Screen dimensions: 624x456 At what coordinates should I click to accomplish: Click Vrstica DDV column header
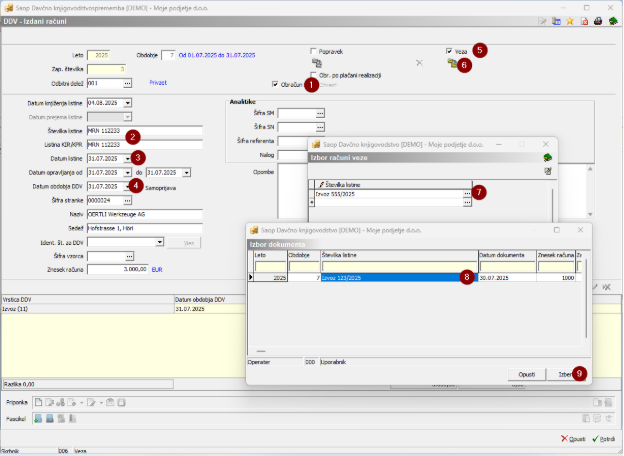click(88, 300)
